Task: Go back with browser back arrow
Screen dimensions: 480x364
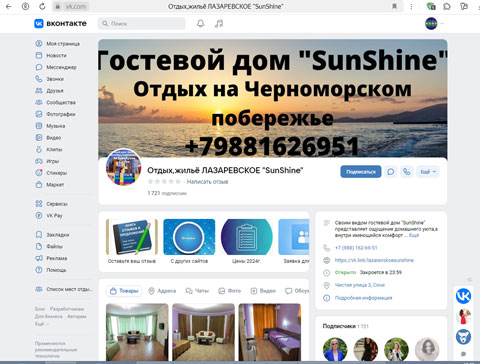Action: click(9, 6)
